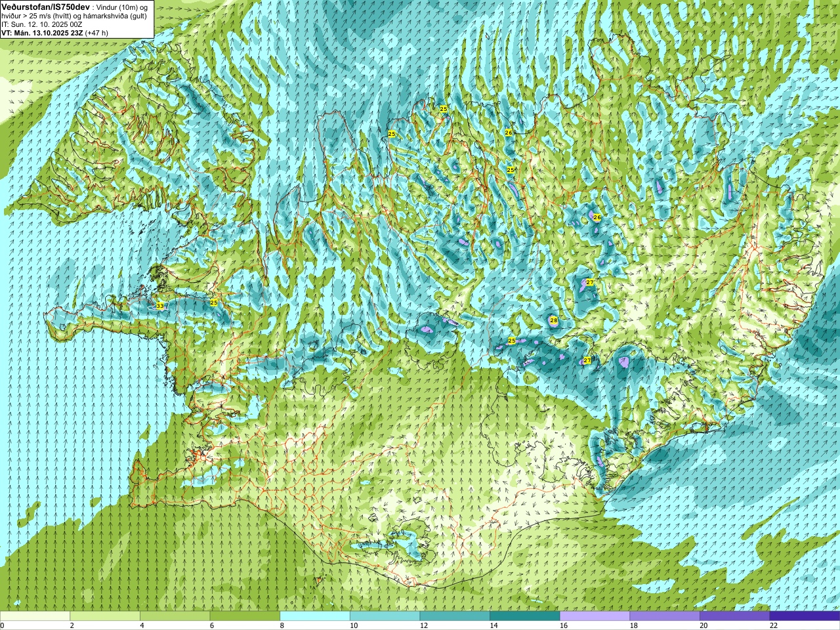
Task: Click the legend tick label 12
Action: click(x=424, y=625)
